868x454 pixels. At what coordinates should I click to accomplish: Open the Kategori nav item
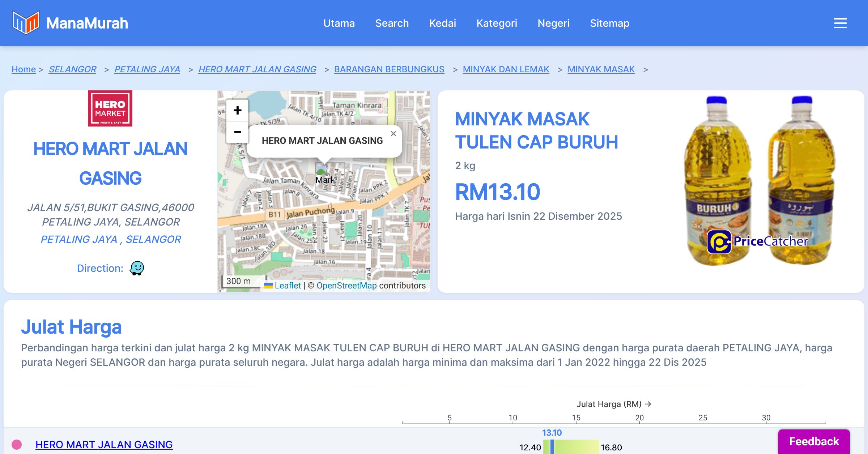point(497,23)
